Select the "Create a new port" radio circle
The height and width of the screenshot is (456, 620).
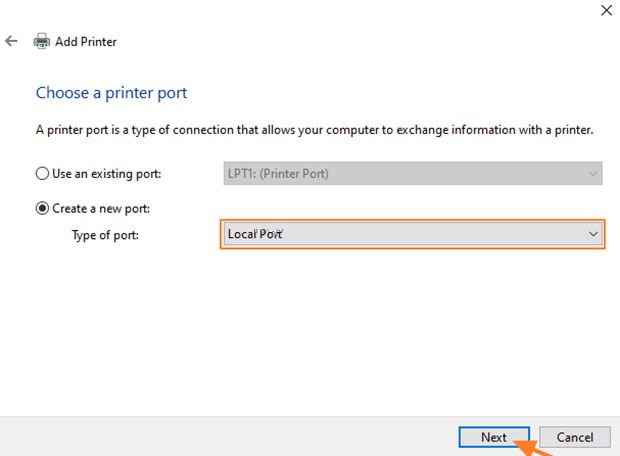pos(42,208)
